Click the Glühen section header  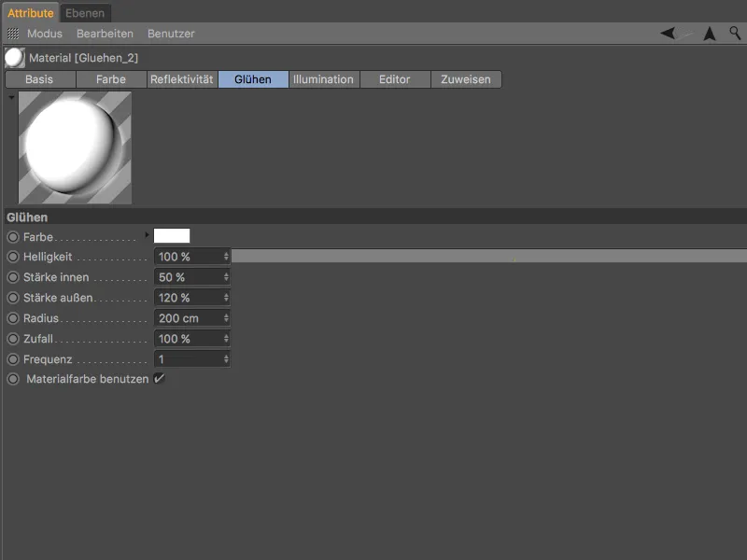[x=375, y=217]
